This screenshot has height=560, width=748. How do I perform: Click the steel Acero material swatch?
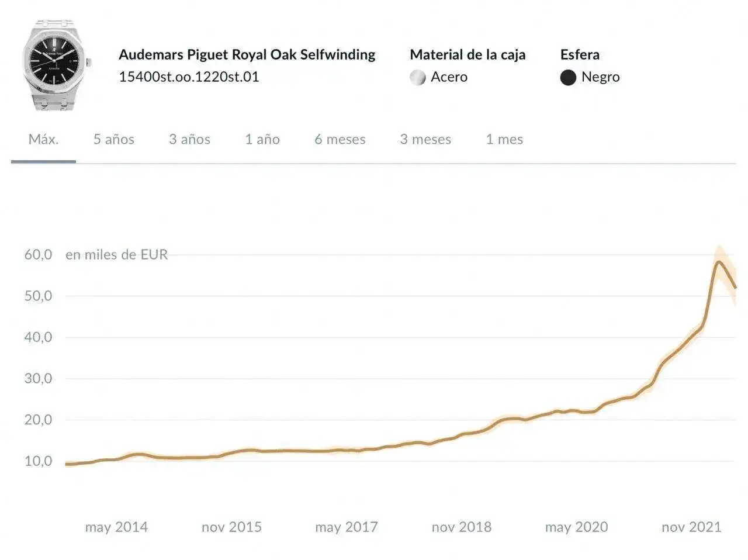coord(418,77)
